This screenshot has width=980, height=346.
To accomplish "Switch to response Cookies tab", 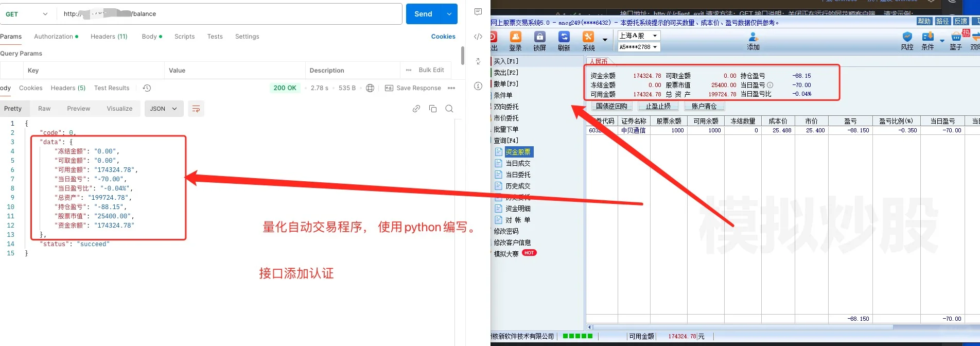I will pyautogui.click(x=31, y=88).
